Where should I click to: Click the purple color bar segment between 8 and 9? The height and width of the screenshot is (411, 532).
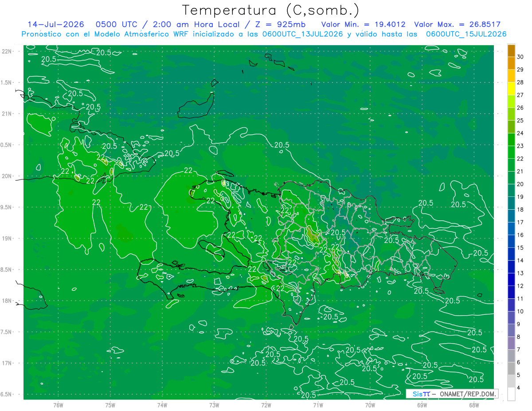[511, 330]
